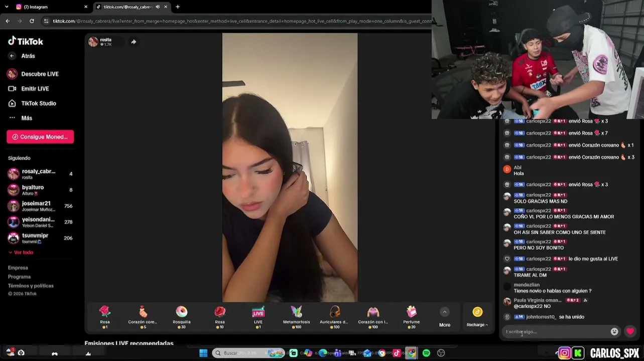644x361 pixels.
Task: Open a new browser tab
Action: [178, 7]
